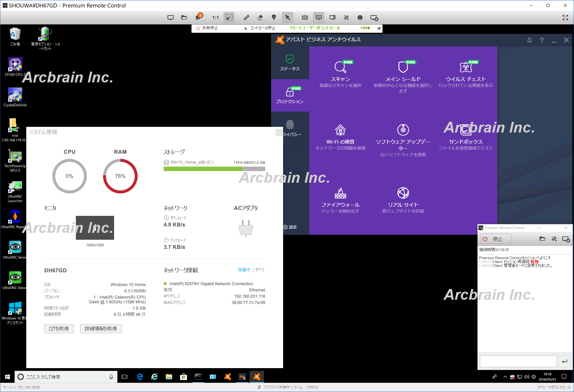Image resolution: width=574 pixels, height=392 pixels.
Task: Click the disconnect session icon in top toolbar
Action: (x=374, y=18)
